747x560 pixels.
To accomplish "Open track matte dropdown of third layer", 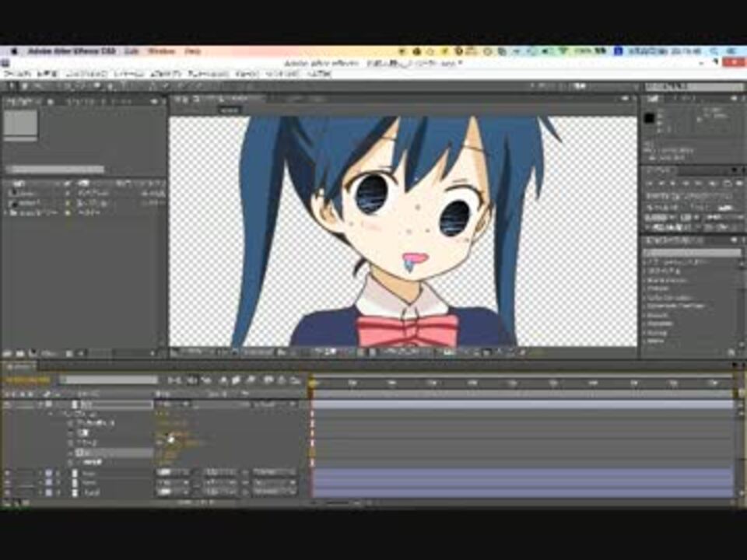I will pos(220,483).
